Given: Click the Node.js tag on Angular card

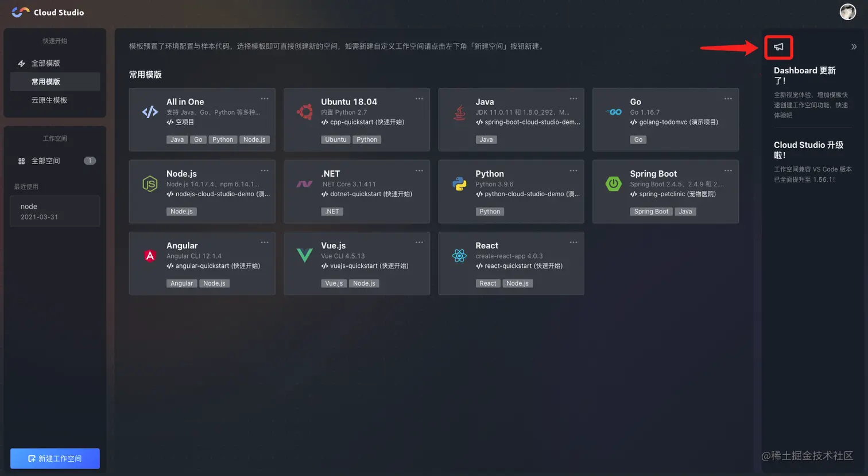Looking at the screenshot, I should tap(214, 283).
